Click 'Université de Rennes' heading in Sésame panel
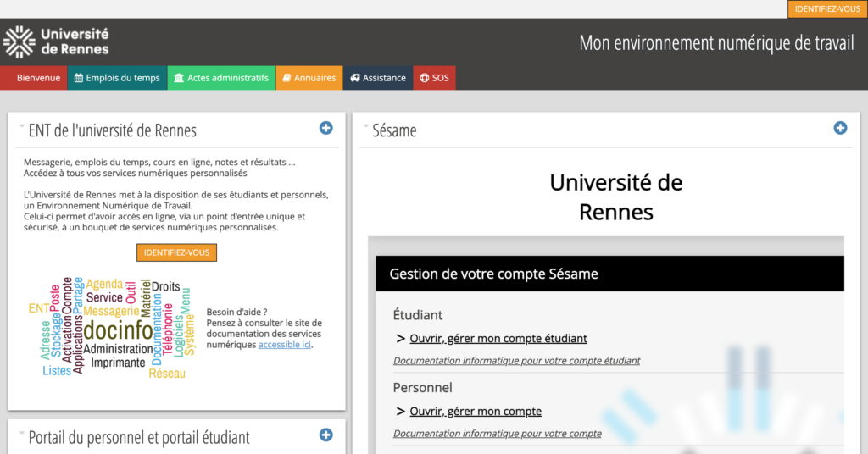The width and height of the screenshot is (868, 454). pos(616,197)
